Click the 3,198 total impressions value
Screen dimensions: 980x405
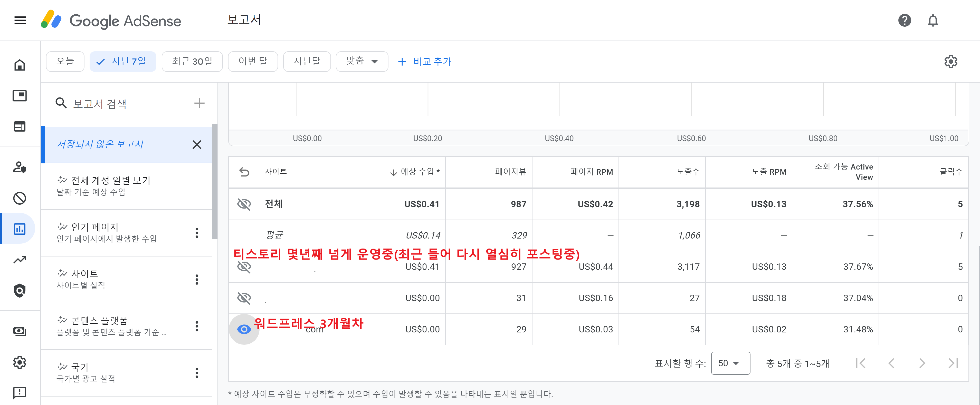point(688,204)
